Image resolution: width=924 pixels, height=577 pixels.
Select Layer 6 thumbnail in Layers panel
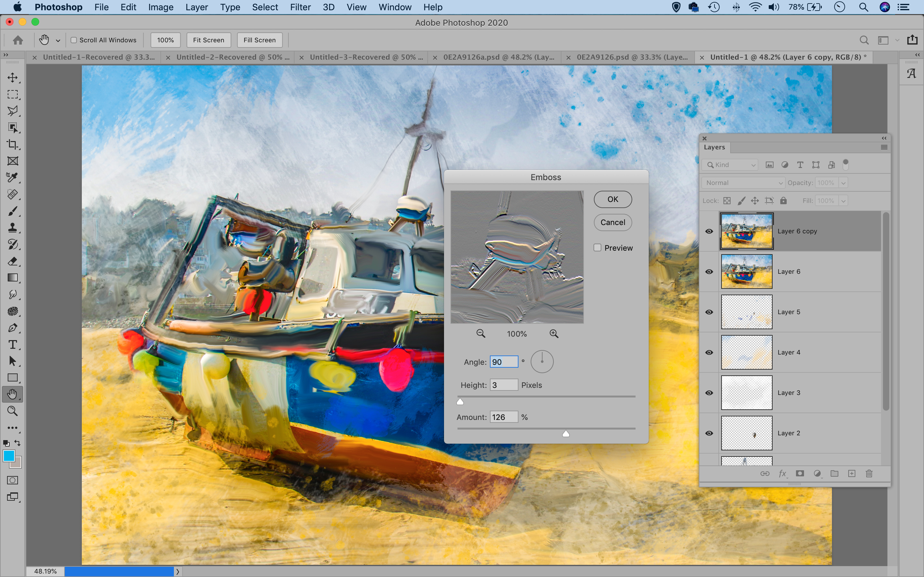point(746,271)
